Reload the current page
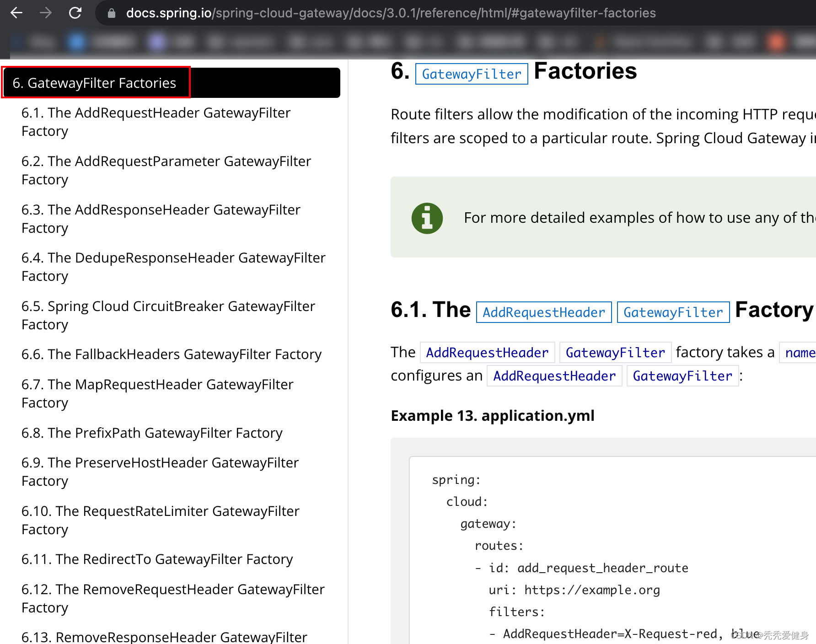This screenshot has width=816, height=644. (x=75, y=13)
